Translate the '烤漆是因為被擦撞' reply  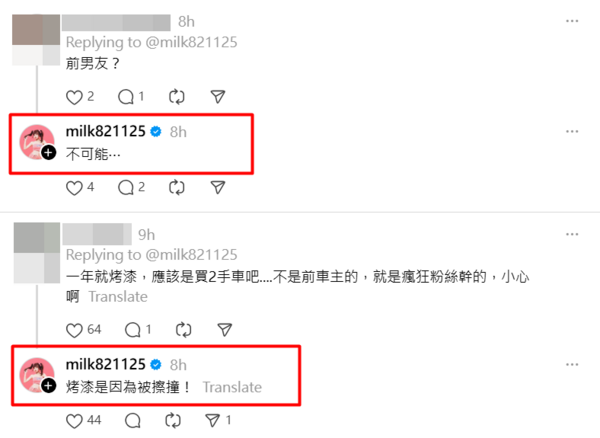click(x=232, y=387)
